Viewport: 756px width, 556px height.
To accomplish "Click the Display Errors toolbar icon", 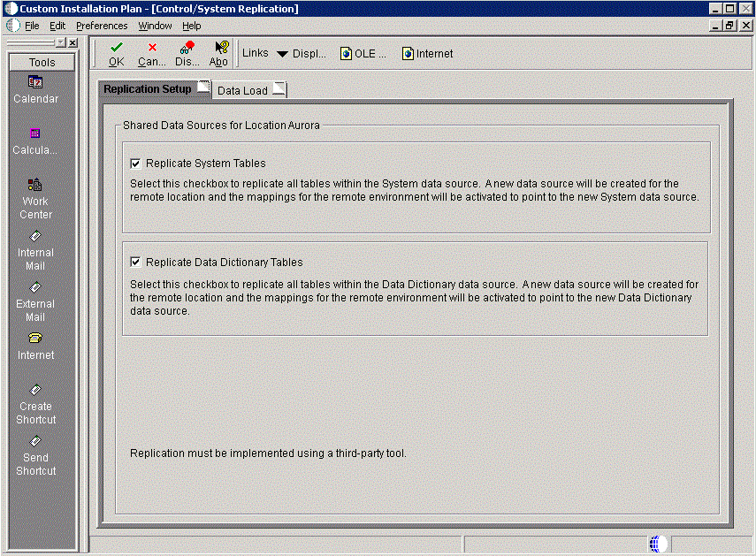I will pos(187,54).
